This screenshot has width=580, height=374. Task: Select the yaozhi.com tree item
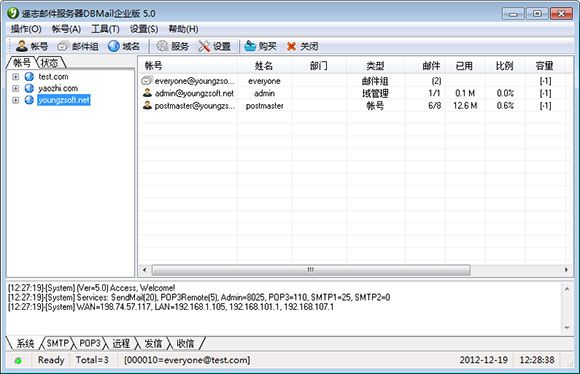(58, 88)
